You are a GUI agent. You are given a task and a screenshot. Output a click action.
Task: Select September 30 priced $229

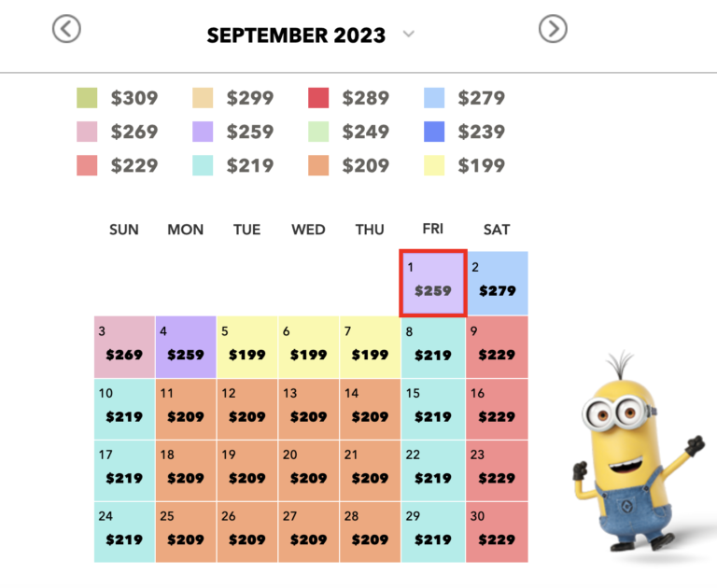pyautogui.click(x=497, y=532)
